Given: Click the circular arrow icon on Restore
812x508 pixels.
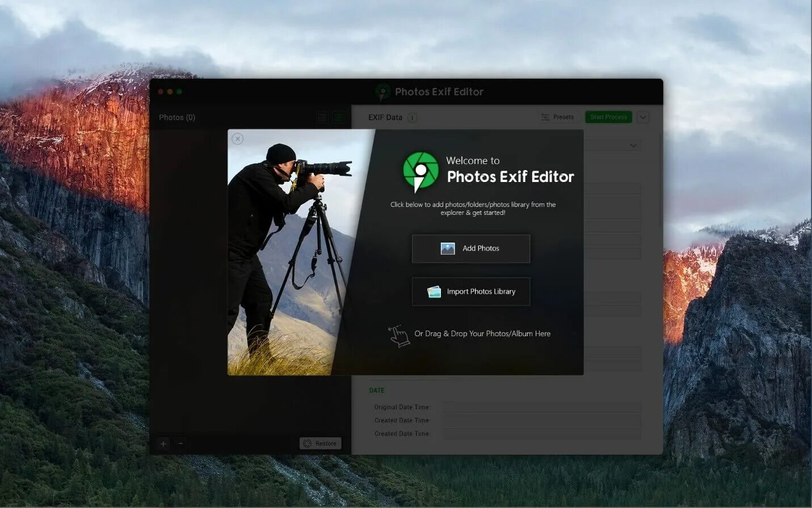Looking at the screenshot, I should pyautogui.click(x=308, y=443).
